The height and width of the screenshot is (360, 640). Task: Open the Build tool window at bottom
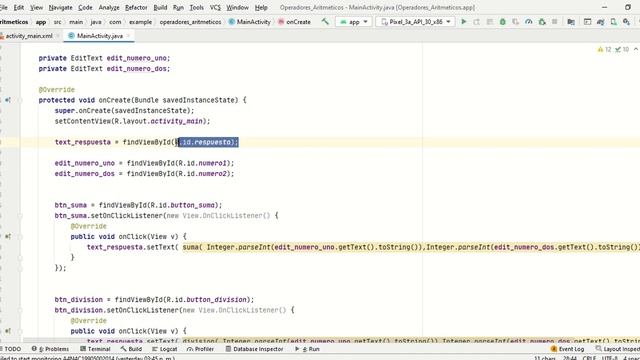click(131, 349)
